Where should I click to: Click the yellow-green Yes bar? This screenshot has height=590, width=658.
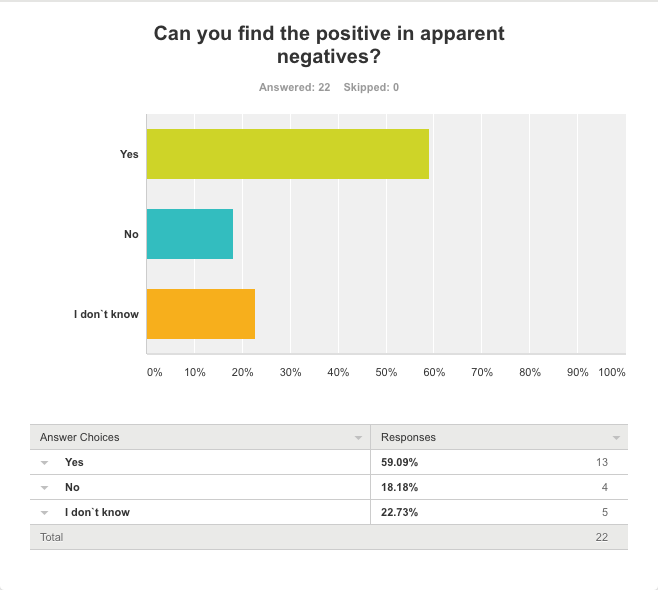pos(287,154)
